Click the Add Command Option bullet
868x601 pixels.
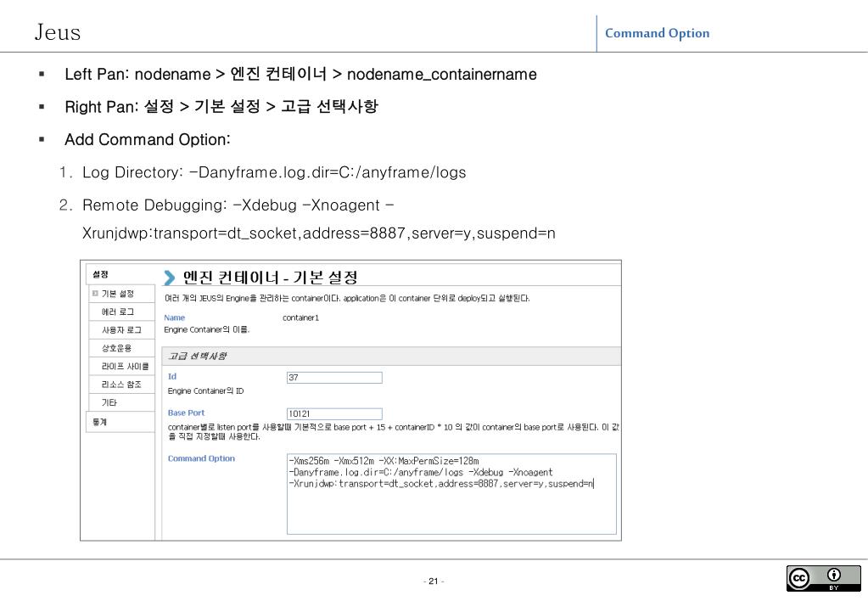[x=148, y=139]
